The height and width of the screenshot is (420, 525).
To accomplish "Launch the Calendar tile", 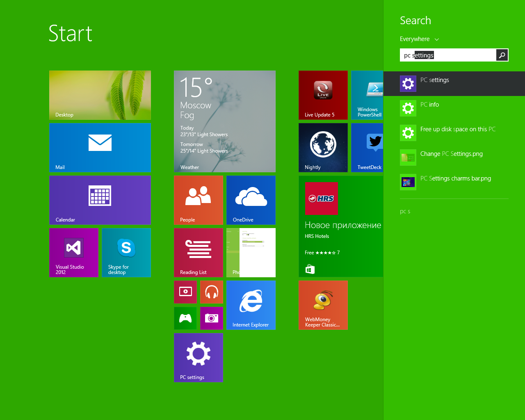I will click(100, 200).
